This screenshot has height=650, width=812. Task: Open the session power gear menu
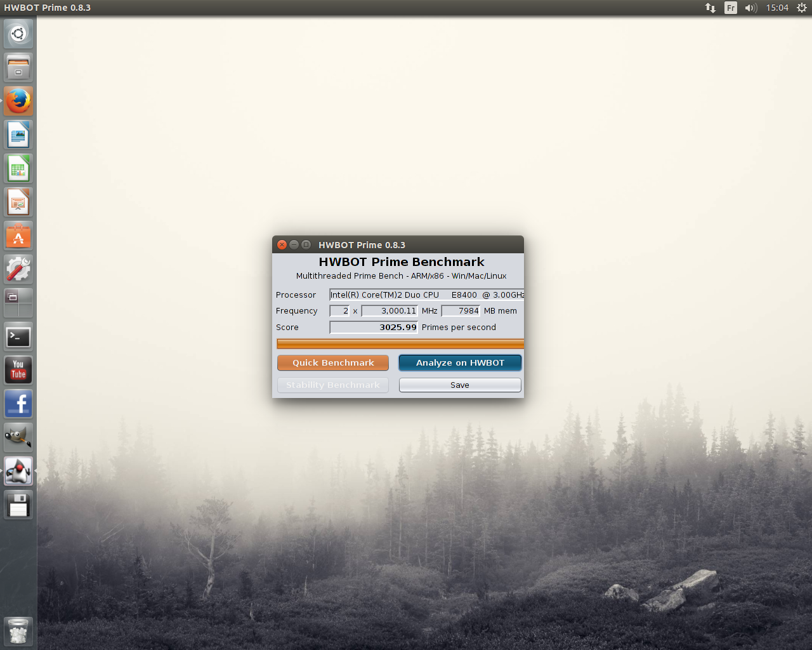coord(801,8)
